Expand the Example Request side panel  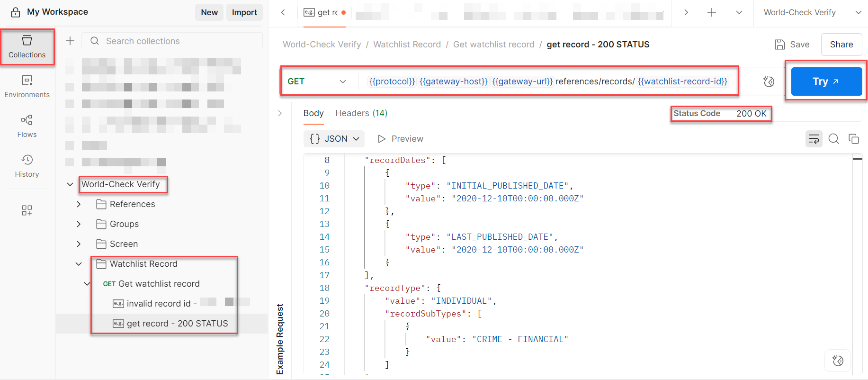(280, 113)
